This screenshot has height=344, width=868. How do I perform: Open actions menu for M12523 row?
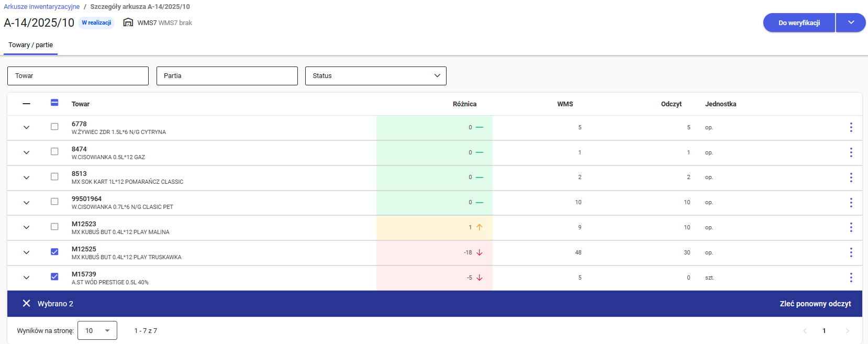[851, 227]
